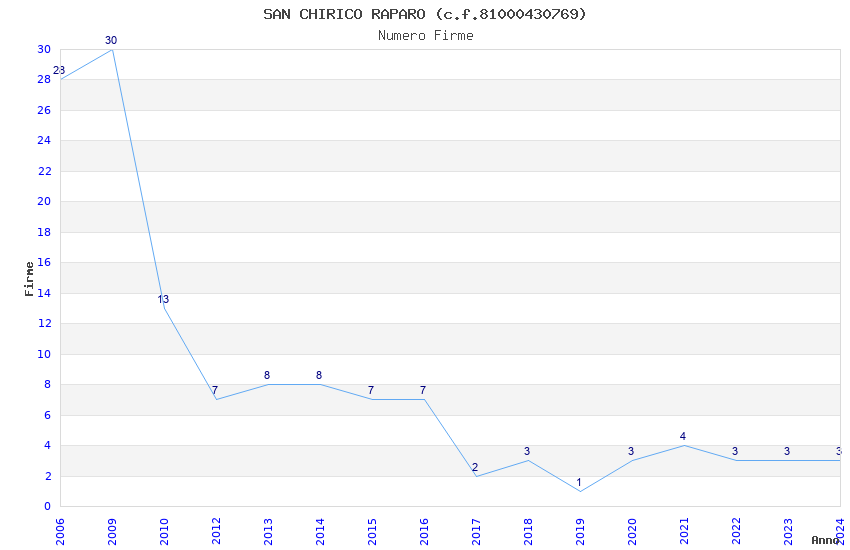
Task: Click the y-axis tick label 8
Action: [48, 385]
